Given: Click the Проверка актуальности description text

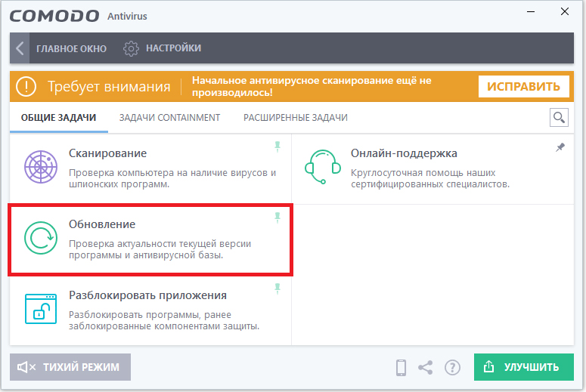Looking at the screenshot, I should click(160, 249).
